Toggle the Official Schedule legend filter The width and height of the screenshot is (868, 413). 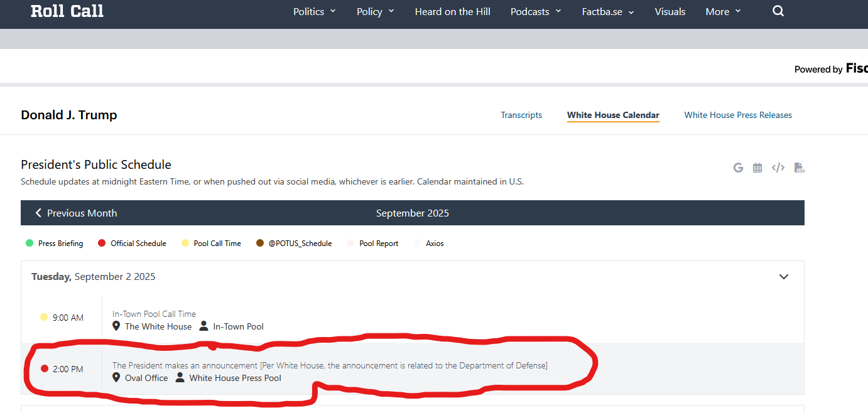132,244
